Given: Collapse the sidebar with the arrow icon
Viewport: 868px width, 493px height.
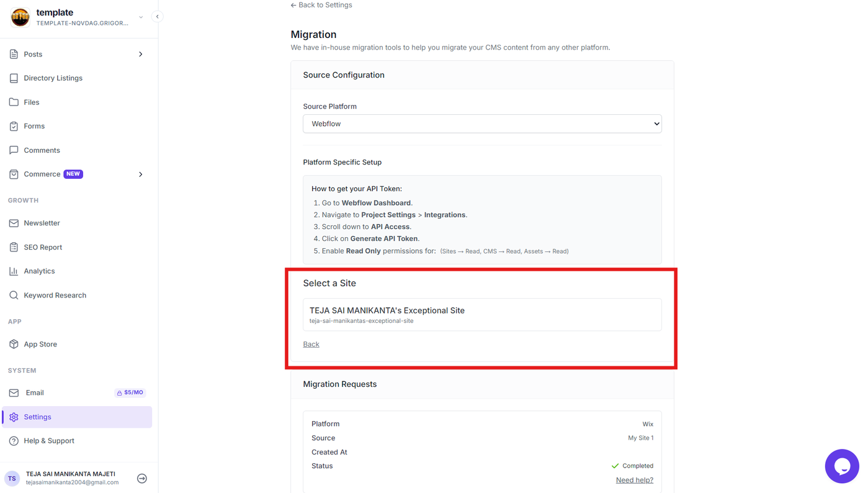Looking at the screenshot, I should pos(158,17).
